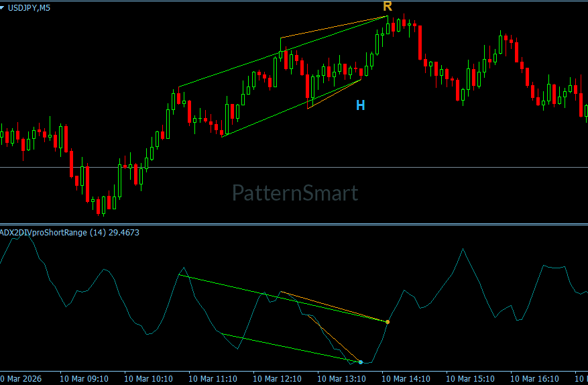Click the tall red candle after the R peak
Image resolution: width=588 pixels, height=385 pixels.
point(420,43)
